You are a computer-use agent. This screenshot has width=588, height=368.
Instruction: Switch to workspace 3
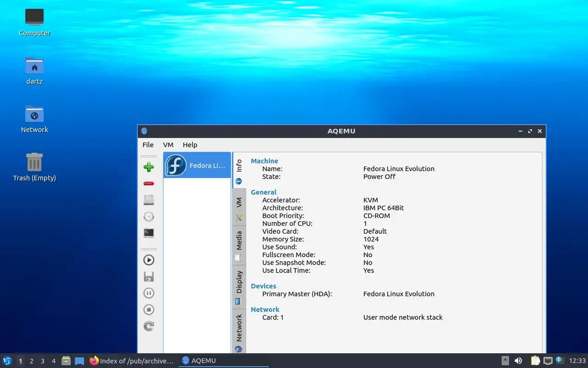pos(42,361)
